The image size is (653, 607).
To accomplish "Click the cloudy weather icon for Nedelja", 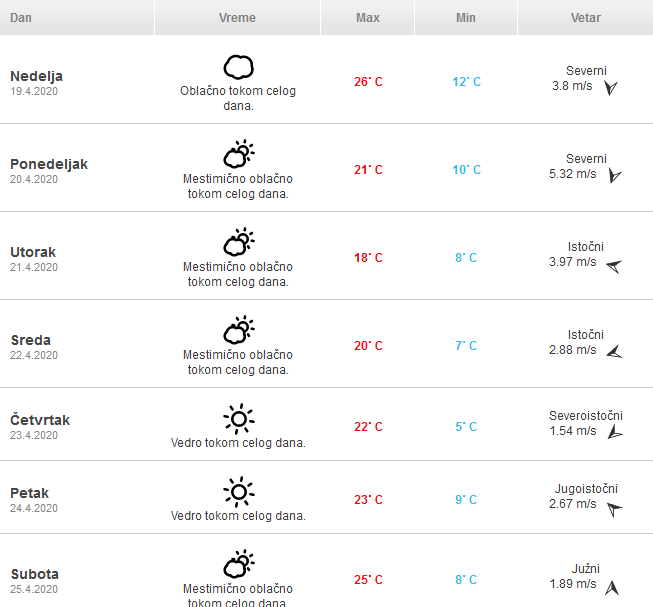I will point(238,67).
